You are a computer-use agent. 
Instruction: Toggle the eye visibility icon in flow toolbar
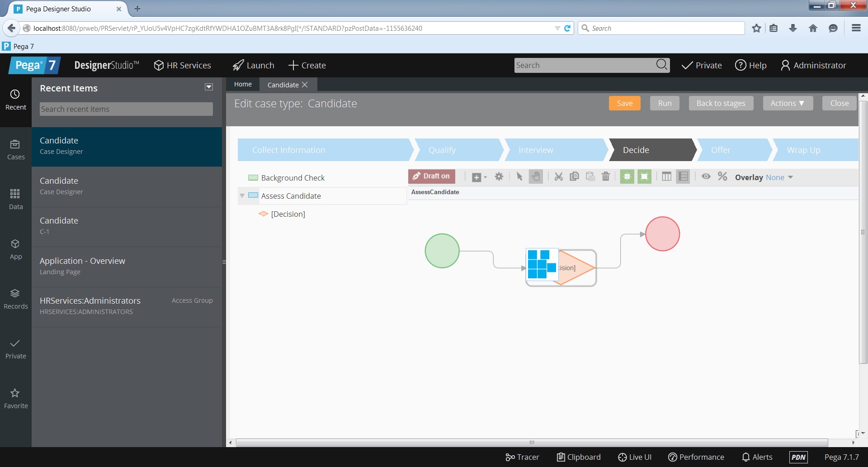tap(706, 176)
